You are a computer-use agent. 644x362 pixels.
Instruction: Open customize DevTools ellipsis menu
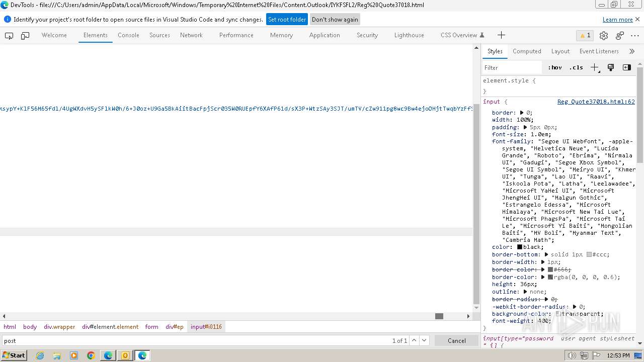(x=635, y=35)
